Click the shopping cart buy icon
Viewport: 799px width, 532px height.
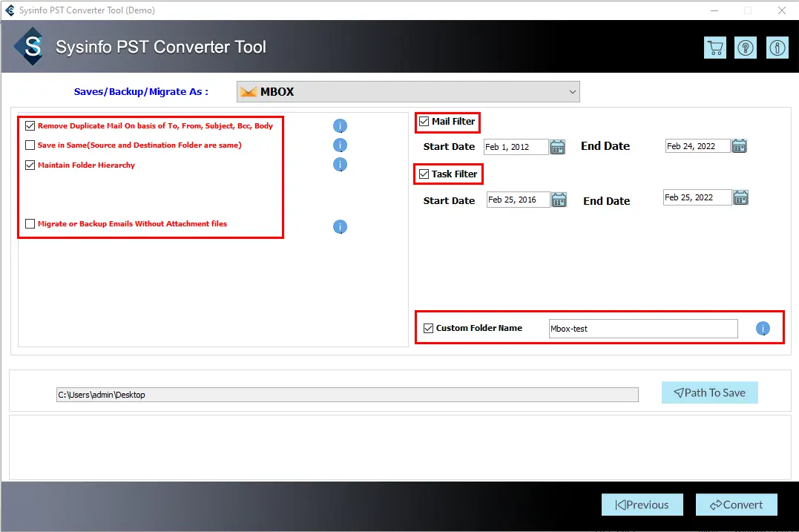pyautogui.click(x=715, y=47)
